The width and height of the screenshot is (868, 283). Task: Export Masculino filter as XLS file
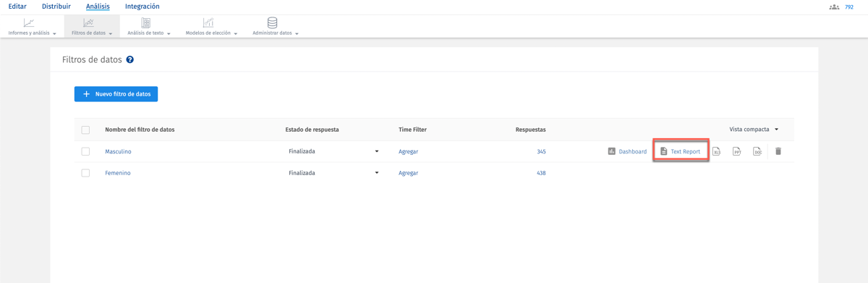click(716, 151)
